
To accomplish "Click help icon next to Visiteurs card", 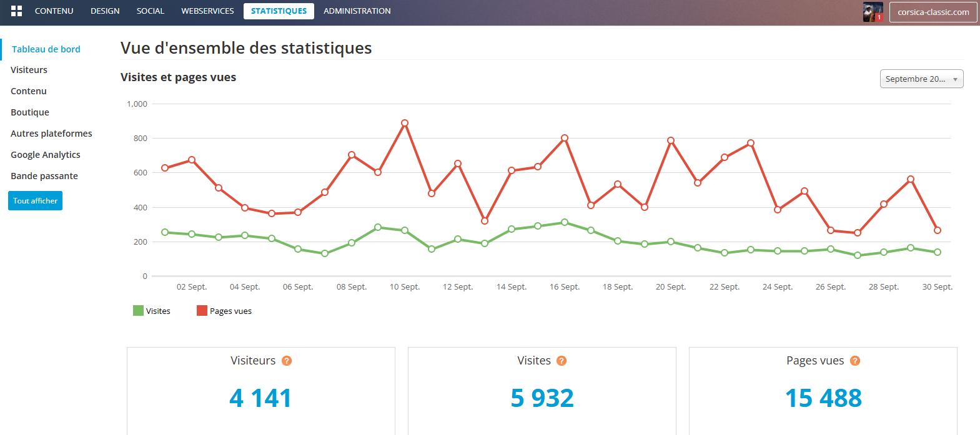I will pos(287,361).
